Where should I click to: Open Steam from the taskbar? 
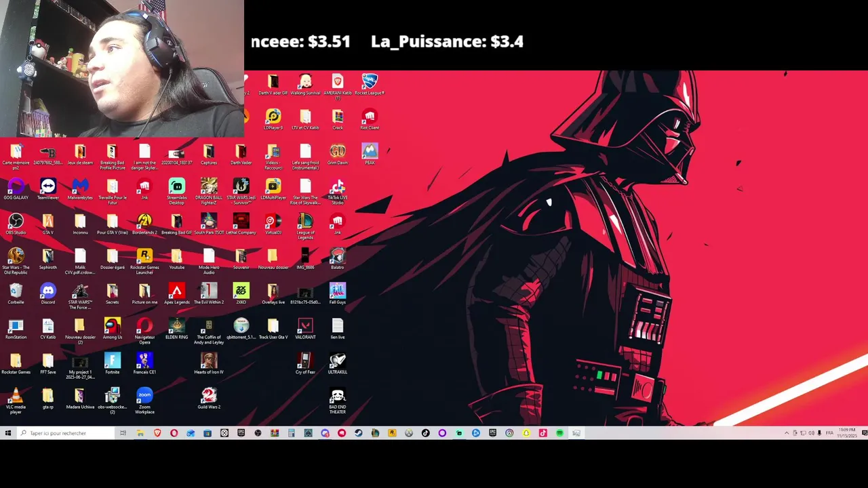pos(358,433)
